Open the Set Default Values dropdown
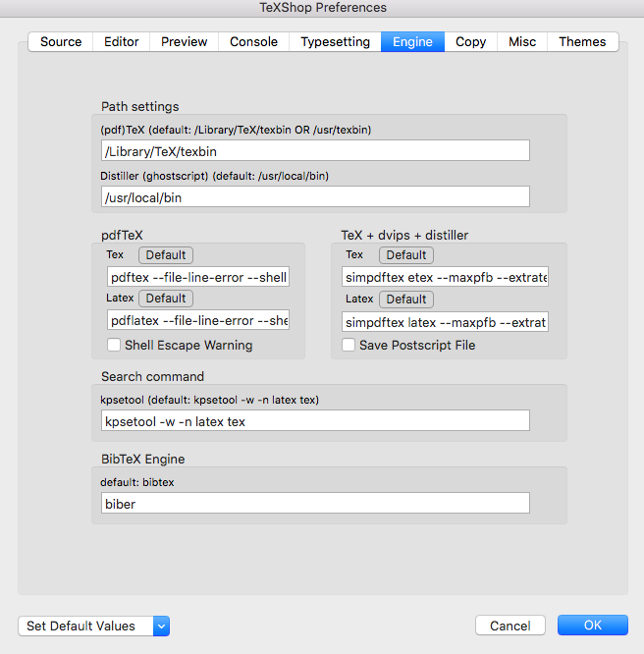Image resolution: width=644 pixels, height=654 pixels. pos(94,627)
